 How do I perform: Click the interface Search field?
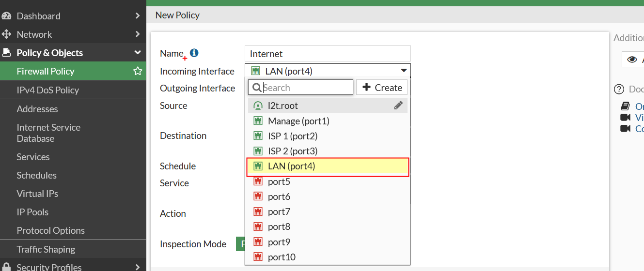coord(306,88)
